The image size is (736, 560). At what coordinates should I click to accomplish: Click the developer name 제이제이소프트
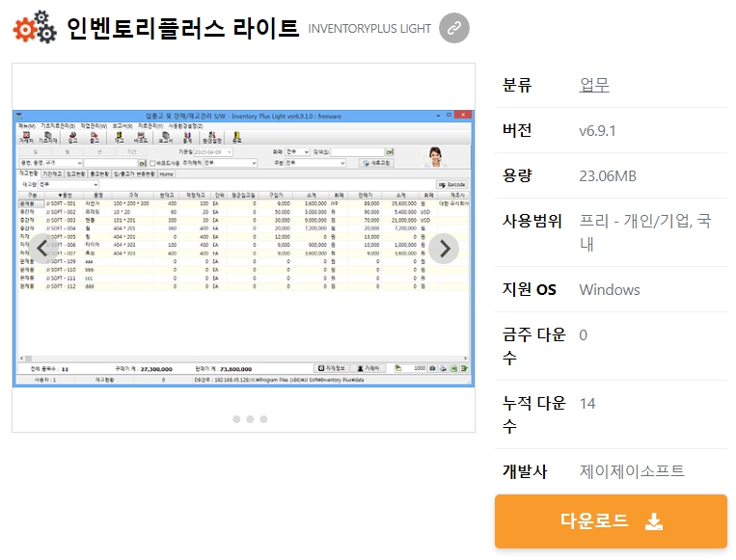pyautogui.click(x=632, y=471)
